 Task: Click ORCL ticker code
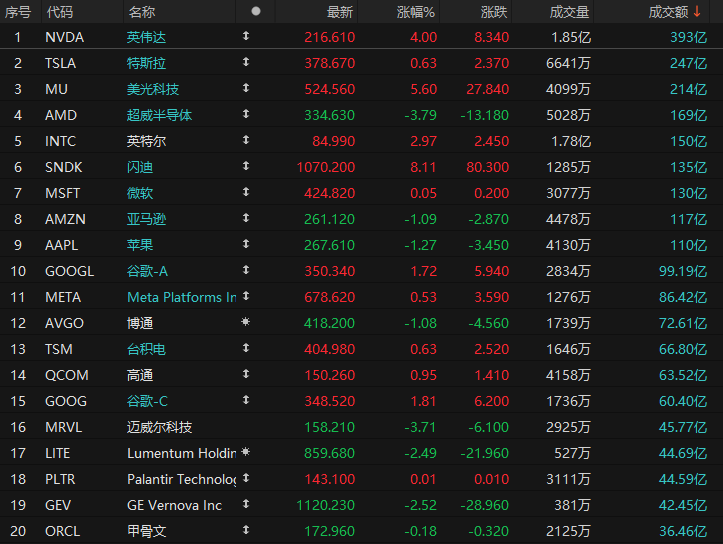(x=63, y=532)
